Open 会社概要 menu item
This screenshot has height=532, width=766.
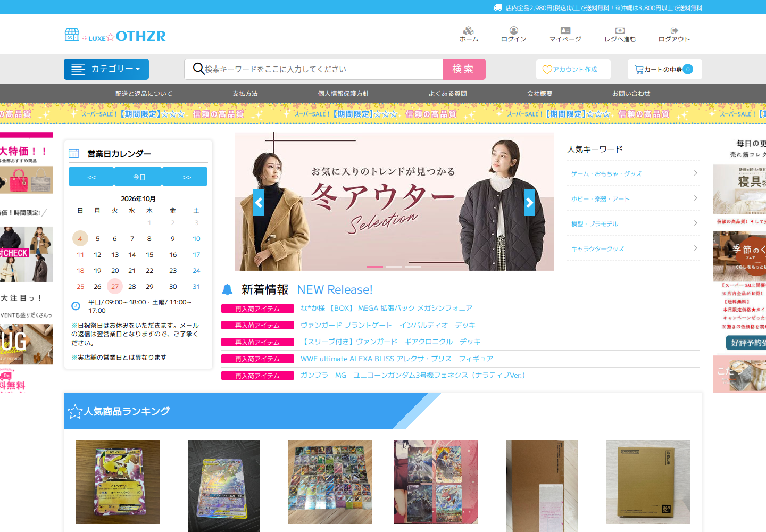pos(540,94)
